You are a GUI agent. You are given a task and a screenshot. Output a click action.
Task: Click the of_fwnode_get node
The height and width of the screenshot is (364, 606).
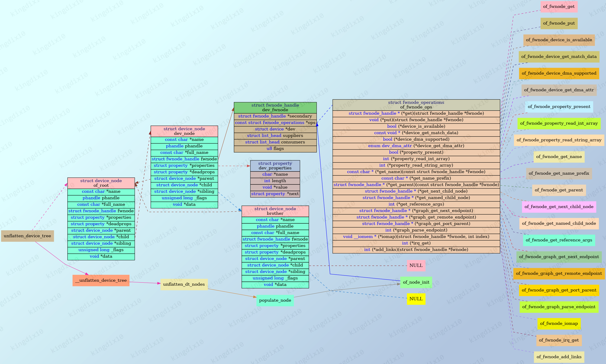click(x=559, y=7)
